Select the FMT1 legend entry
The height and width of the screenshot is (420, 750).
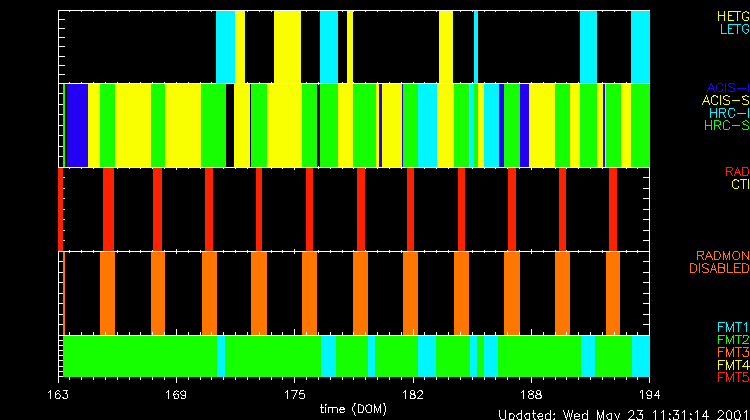(x=733, y=327)
